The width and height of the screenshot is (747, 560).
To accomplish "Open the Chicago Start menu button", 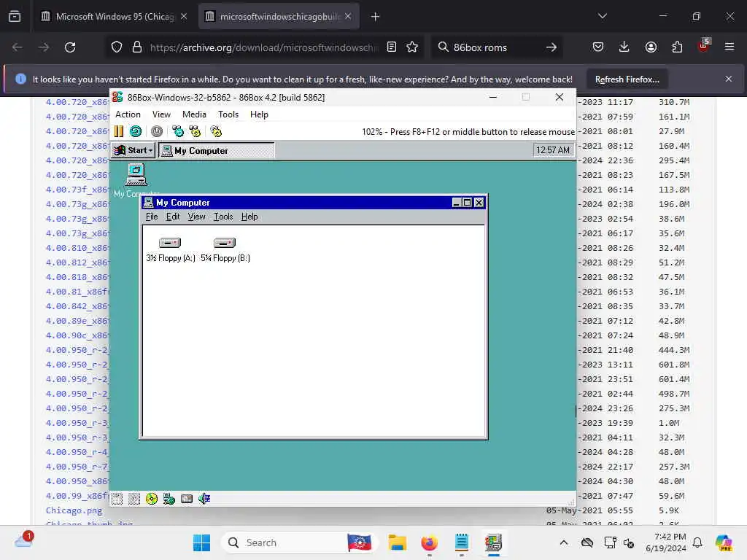I will tap(133, 150).
